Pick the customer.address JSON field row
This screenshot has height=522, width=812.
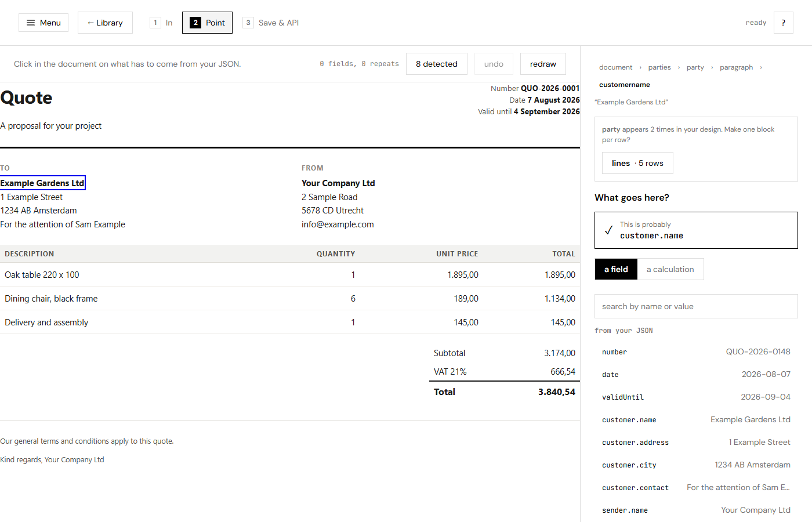coord(696,443)
